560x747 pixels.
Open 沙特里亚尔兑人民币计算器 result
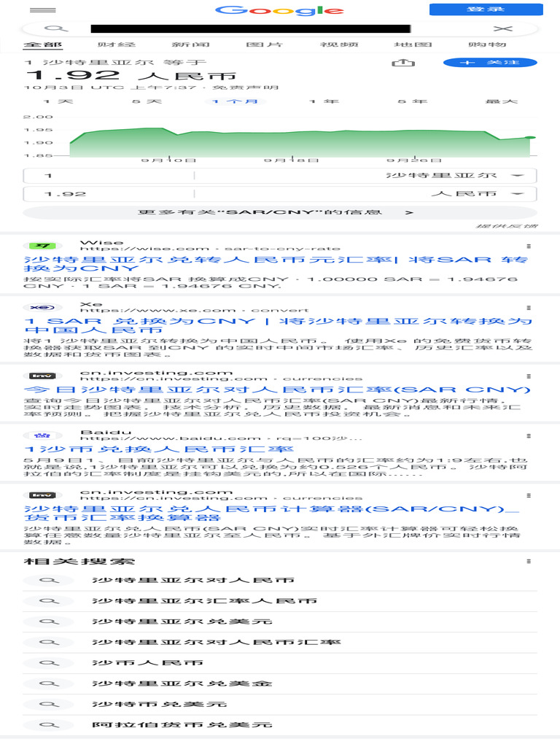pyautogui.click(x=271, y=513)
